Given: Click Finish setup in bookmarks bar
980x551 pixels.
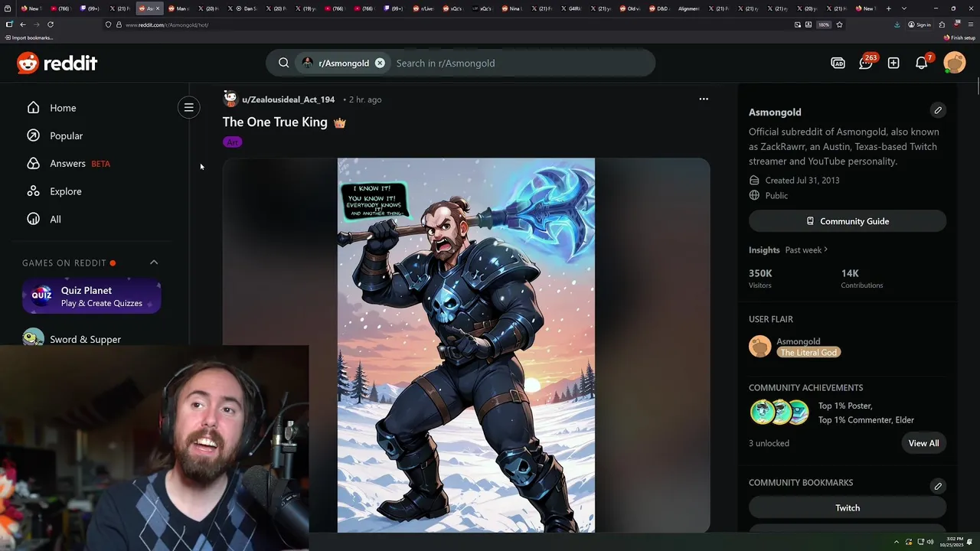Looking at the screenshot, I should tap(960, 37).
